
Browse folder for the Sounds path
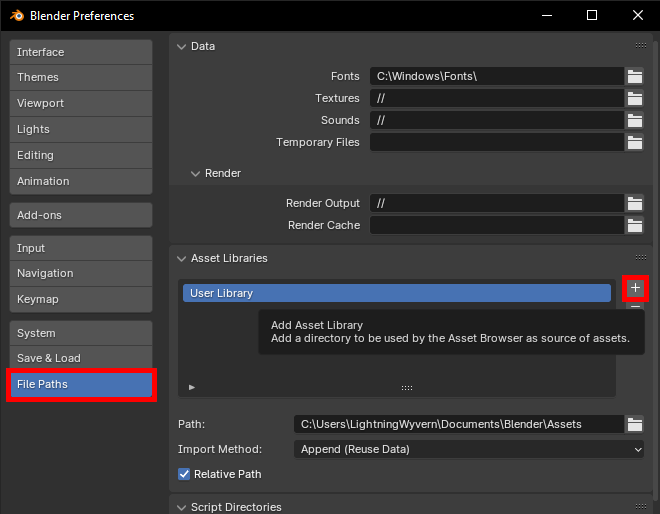634,120
